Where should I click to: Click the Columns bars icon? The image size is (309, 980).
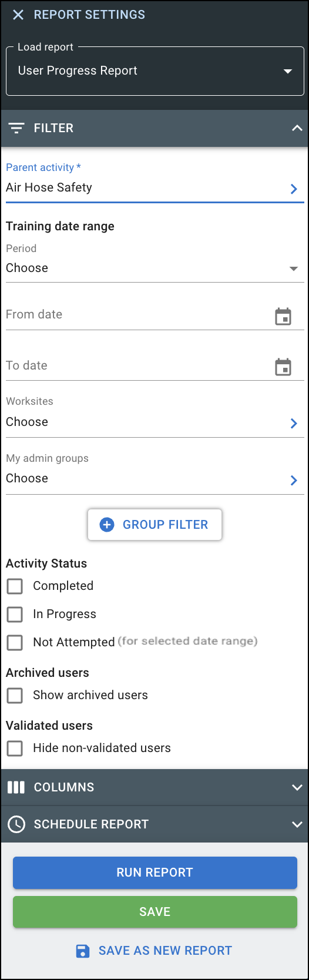[x=16, y=787]
